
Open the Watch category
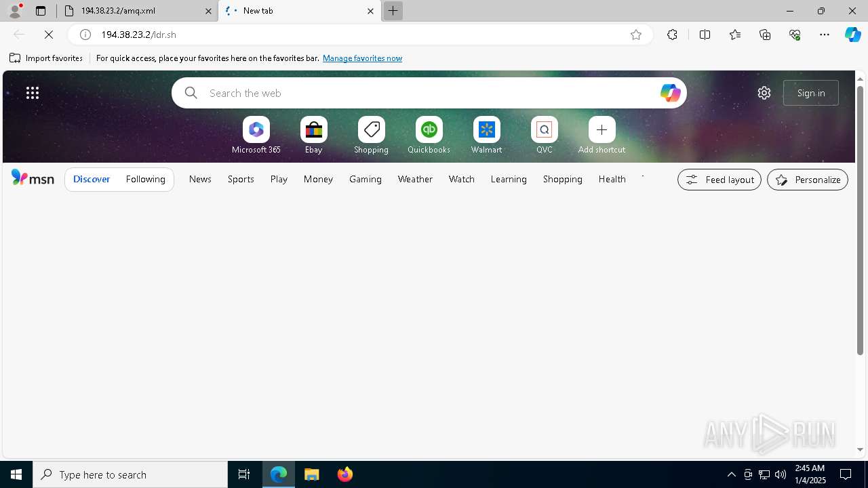[462, 179]
